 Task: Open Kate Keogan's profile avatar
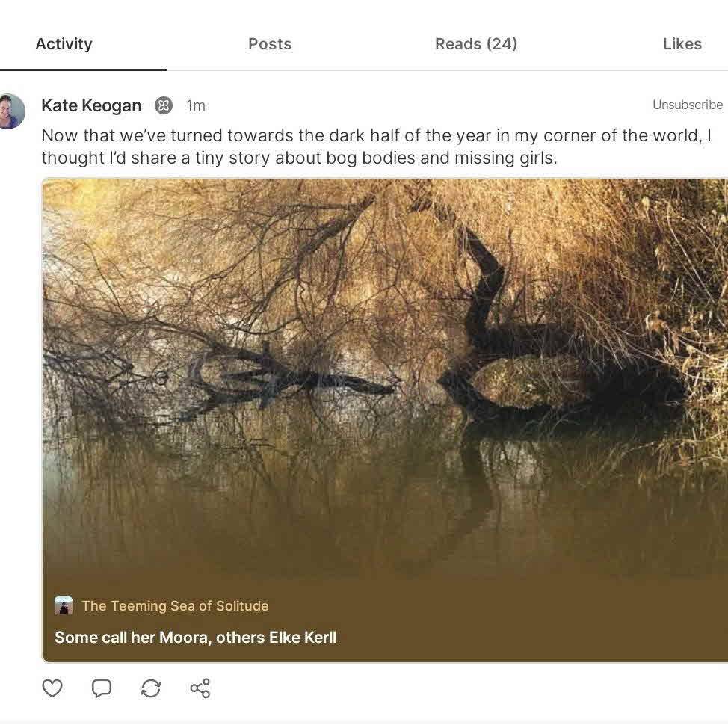click(x=10, y=111)
